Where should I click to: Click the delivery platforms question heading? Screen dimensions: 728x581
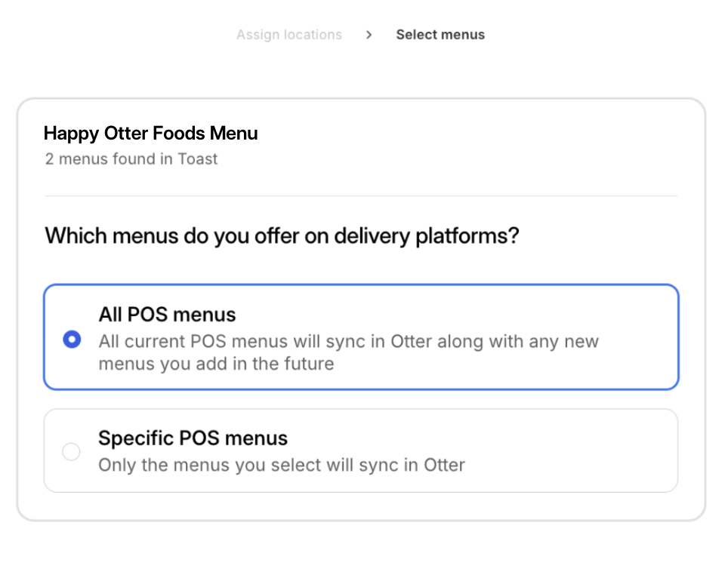pos(282,235)
